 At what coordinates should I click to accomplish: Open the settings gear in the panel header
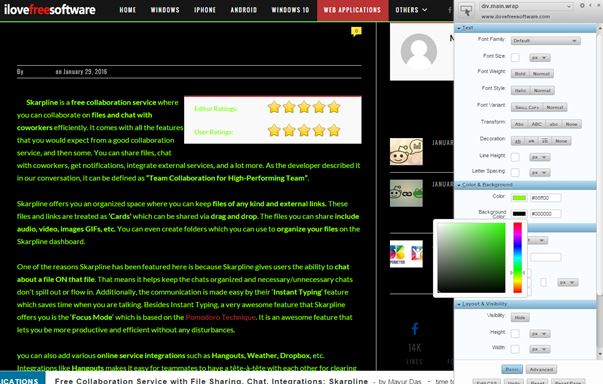(x=582, y=5)
